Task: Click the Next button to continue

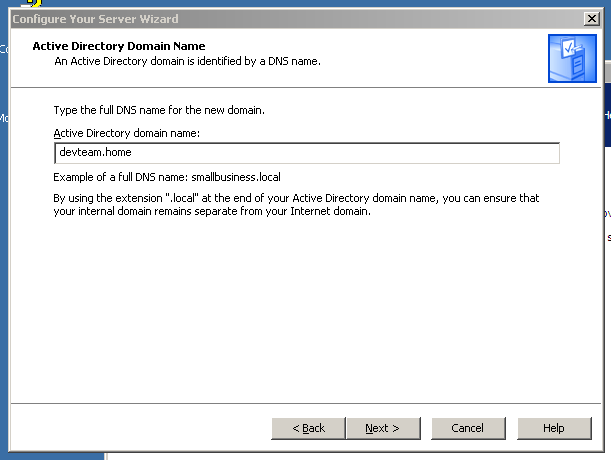Action: click(381, 428)
